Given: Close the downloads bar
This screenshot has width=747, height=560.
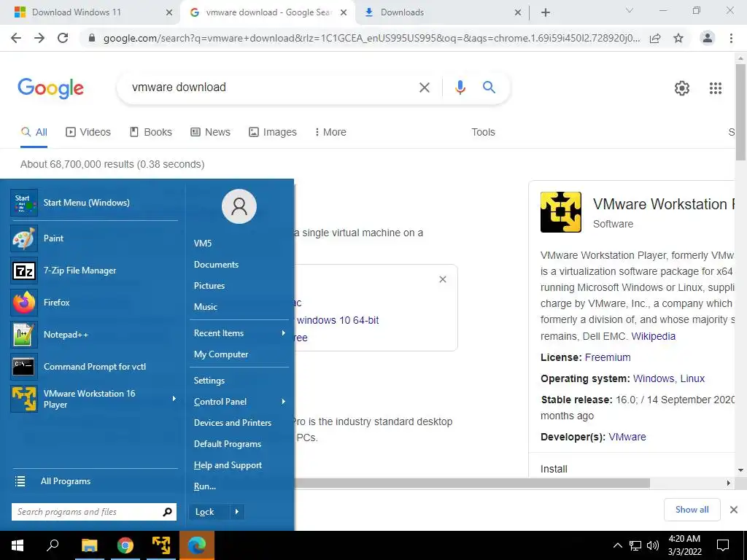Looking at the screenshot, I should 734,510.
